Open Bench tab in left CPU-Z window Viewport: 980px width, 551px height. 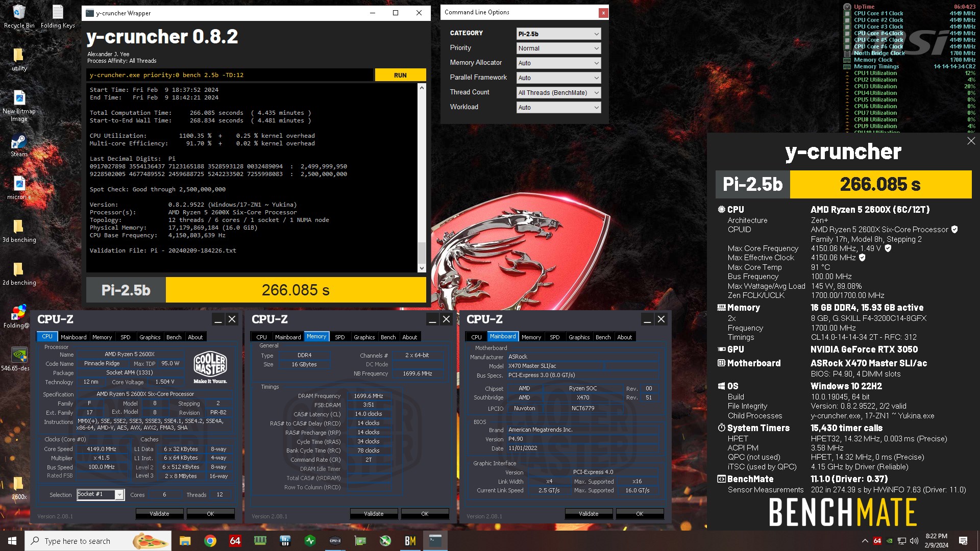[x=174, y=337]
